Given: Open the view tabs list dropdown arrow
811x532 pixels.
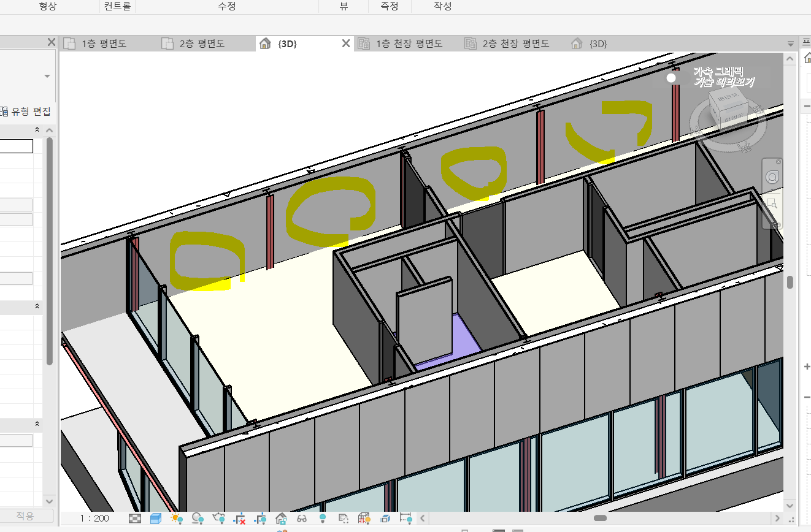Looking at the screenshot, I should (x=791, y=44).
